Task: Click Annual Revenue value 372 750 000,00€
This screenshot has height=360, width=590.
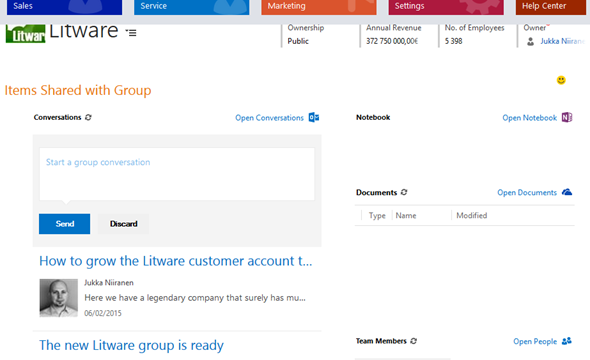Action: coord(392,41)
